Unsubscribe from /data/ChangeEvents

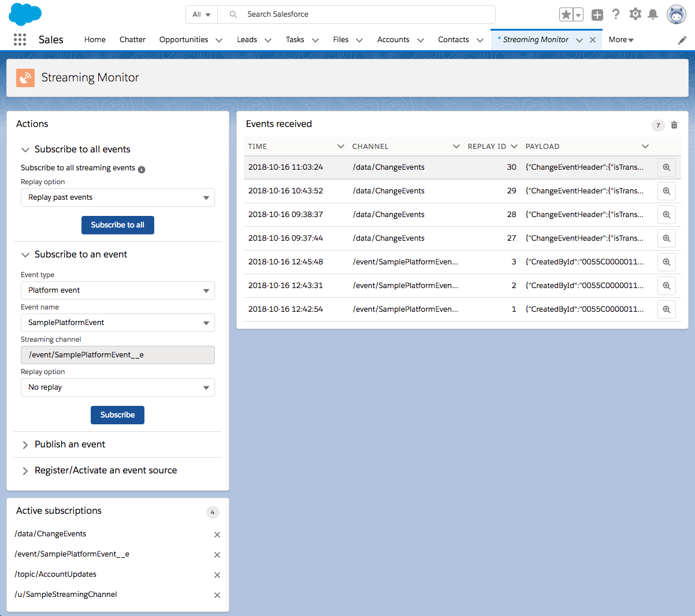217,535
